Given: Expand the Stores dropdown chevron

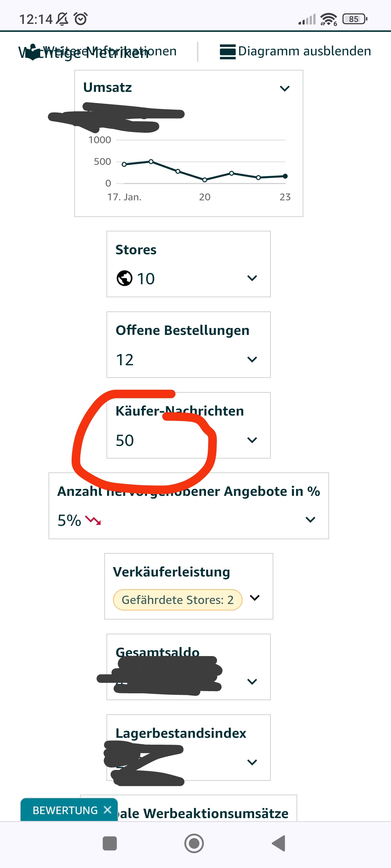Looking at the screenshot, I should [252, 278].
